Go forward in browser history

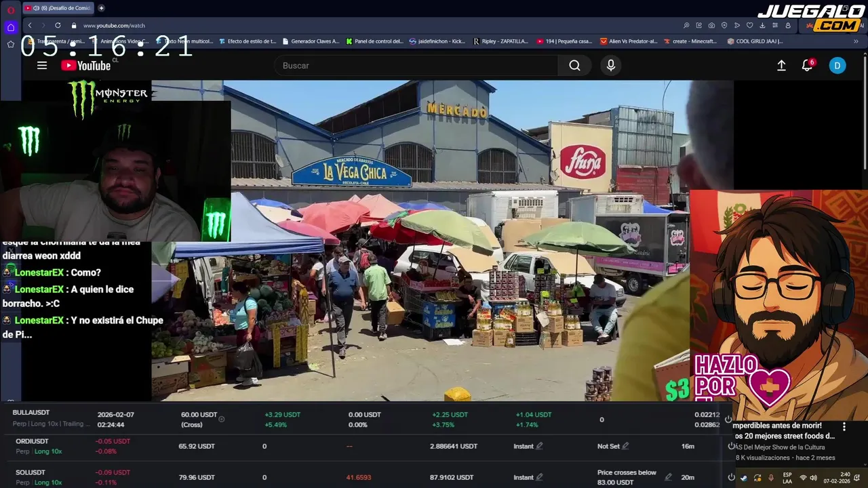43,26
